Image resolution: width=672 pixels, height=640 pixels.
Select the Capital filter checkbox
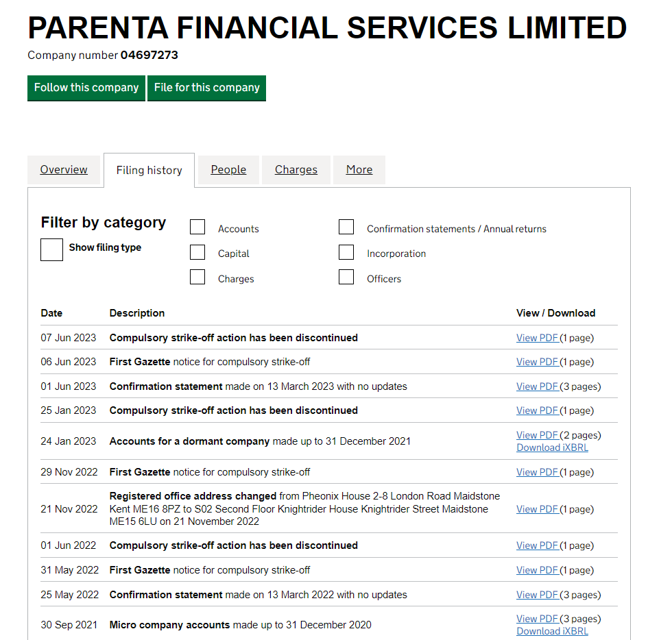coord(197,252)
